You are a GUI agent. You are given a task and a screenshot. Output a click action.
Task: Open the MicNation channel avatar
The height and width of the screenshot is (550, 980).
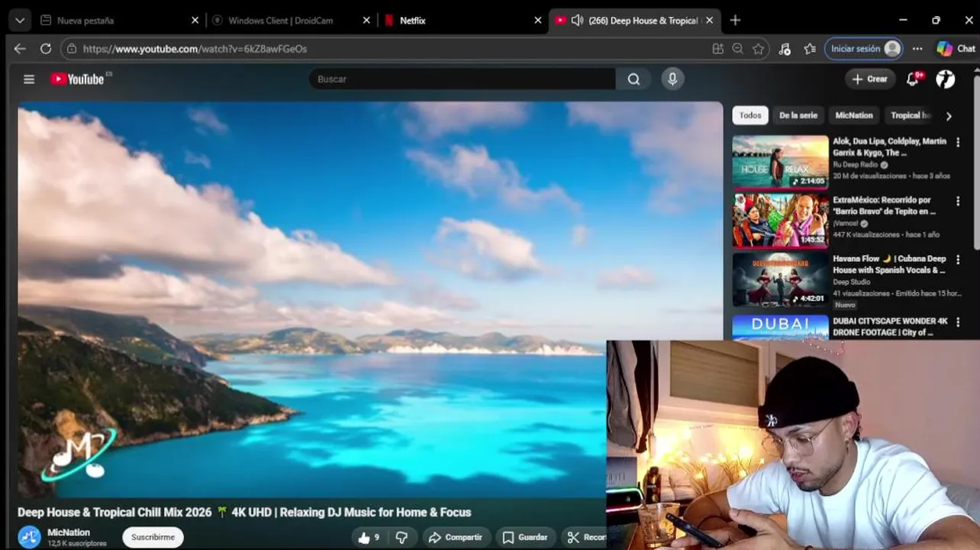(29, 537)
